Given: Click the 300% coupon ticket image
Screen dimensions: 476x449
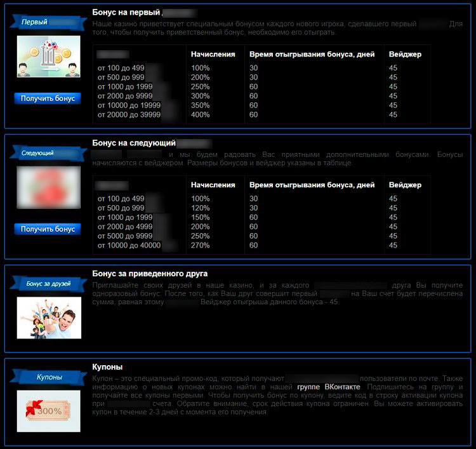Looking at the screenshot, I should (x=48, y=410).
